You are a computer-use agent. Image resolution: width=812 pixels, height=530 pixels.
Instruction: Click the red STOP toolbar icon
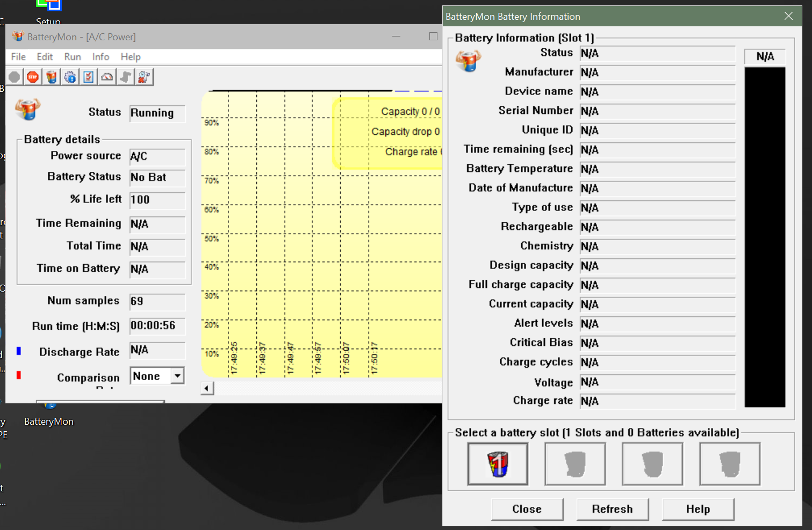click(x=33, y=77)
